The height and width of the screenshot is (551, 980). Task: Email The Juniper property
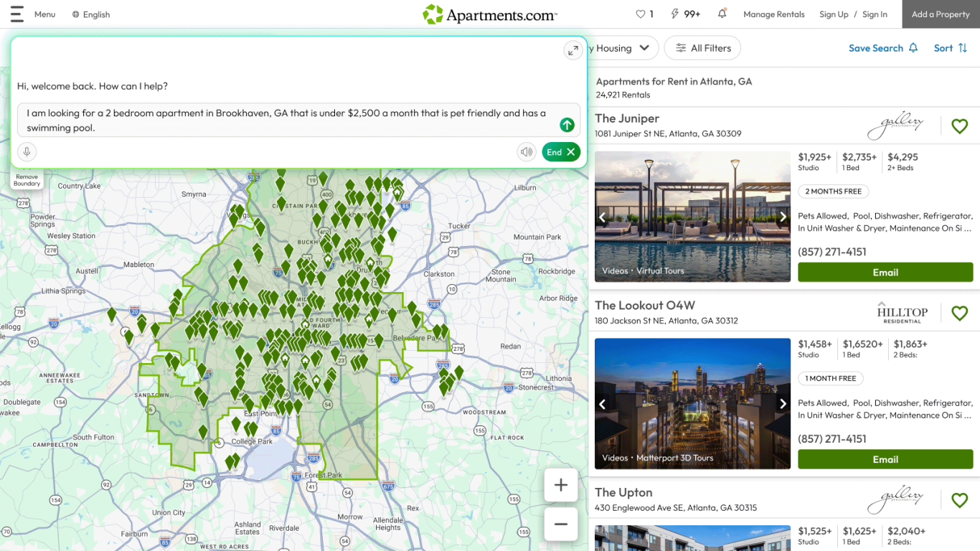pyautogui.click(x=885, y=273)
